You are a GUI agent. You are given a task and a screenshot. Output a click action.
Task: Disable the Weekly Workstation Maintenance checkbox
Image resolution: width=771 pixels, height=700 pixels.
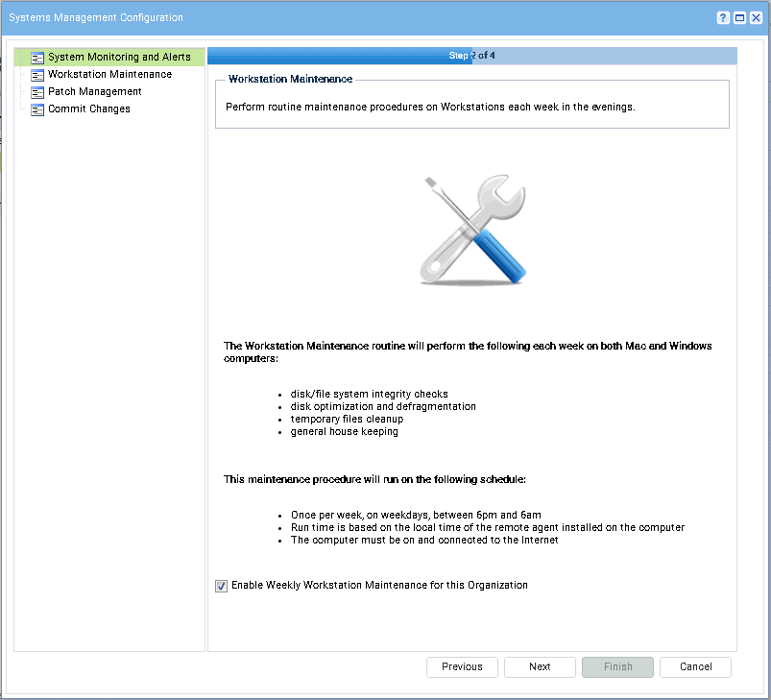click(x=222, y=586)
